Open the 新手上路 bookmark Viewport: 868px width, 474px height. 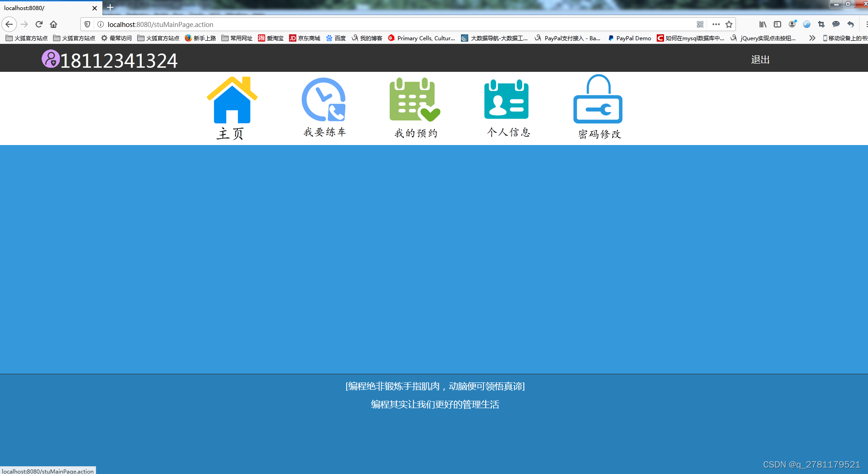point(200,38)
